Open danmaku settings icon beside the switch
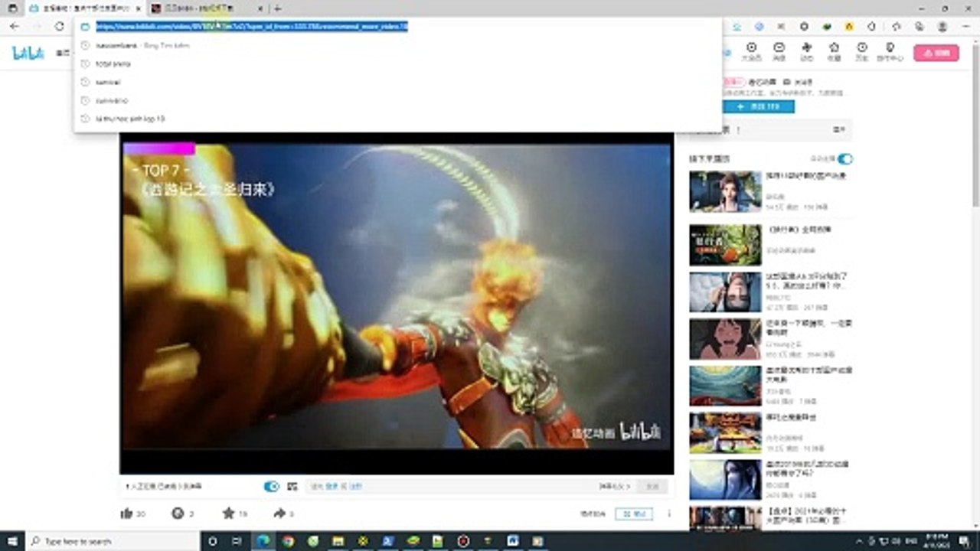 (292, 486)
